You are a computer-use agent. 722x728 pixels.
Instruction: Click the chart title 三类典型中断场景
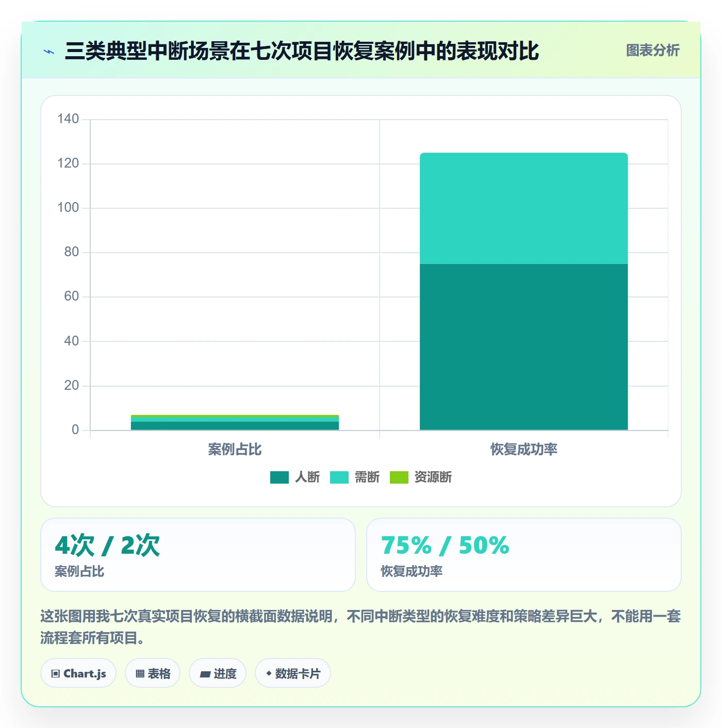[x=302, y=51]
